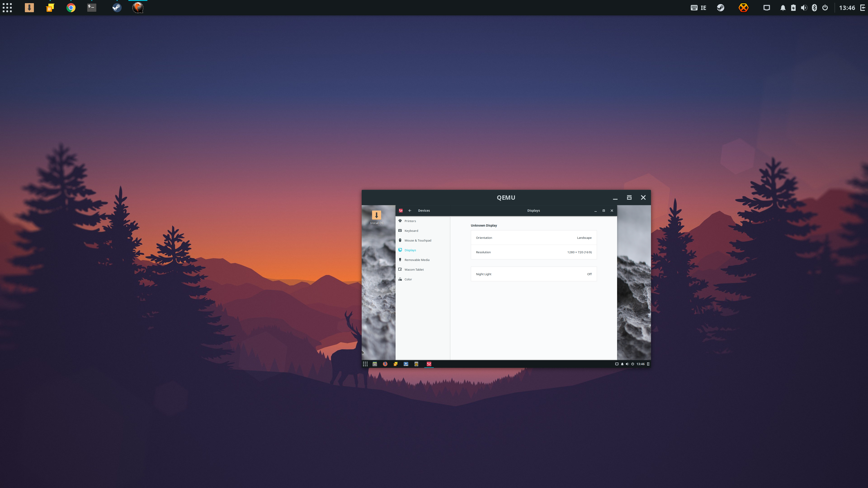Click the guest panel clock 13:46
The image size is (868, 488).
tap(640, 364)
